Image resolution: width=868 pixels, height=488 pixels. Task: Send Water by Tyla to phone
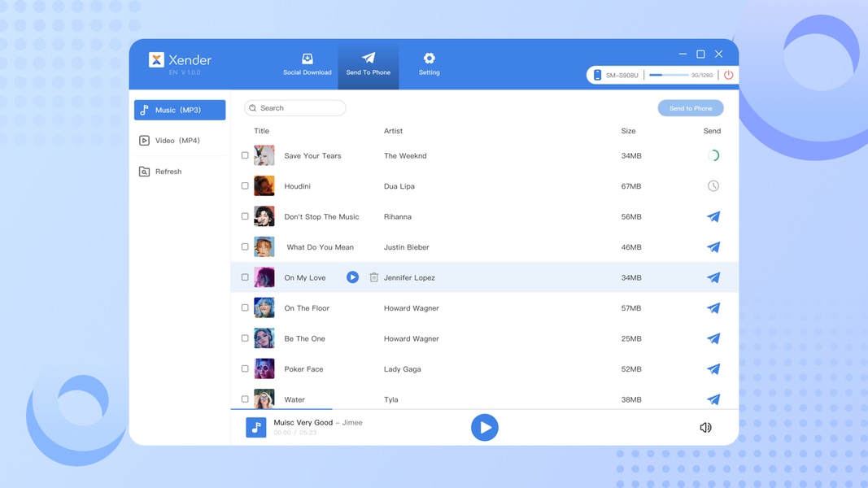pos(713,399)
